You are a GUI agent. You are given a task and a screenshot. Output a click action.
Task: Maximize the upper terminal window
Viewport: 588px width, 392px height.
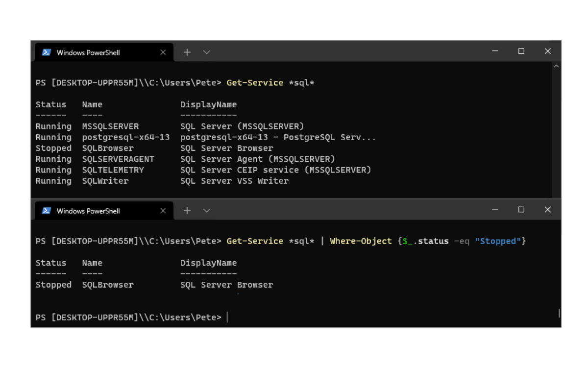tap(521, 51)
